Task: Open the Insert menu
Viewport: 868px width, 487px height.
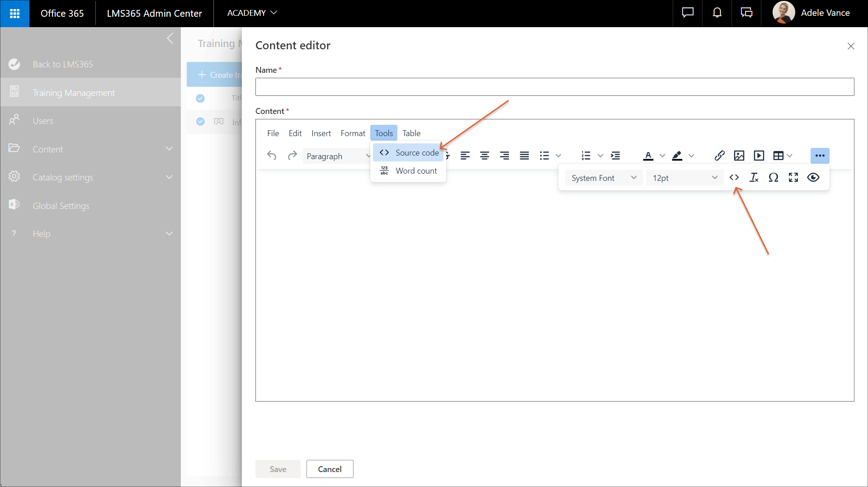Action: click(321, 133)
